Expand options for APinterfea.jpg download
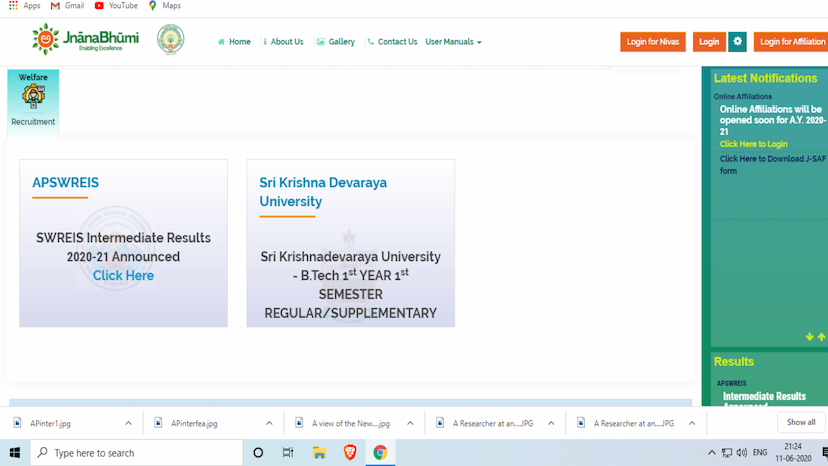The width and height of the screenshot is (828, 466). (269, 423)
